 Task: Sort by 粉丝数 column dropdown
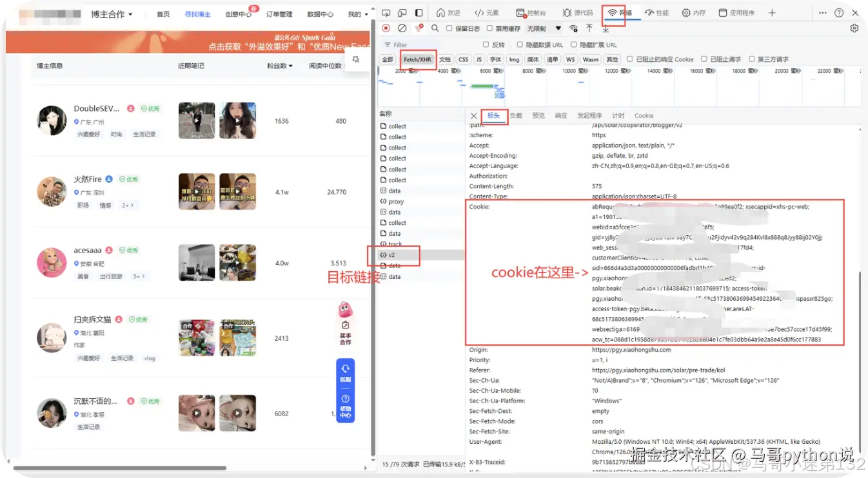coord(280,66)
